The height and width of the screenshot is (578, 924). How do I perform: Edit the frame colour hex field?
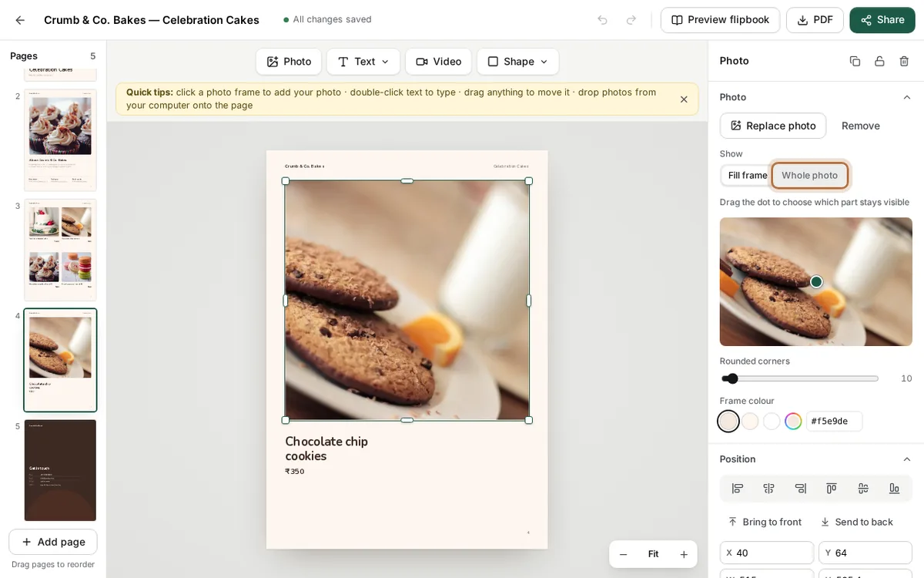834,421
